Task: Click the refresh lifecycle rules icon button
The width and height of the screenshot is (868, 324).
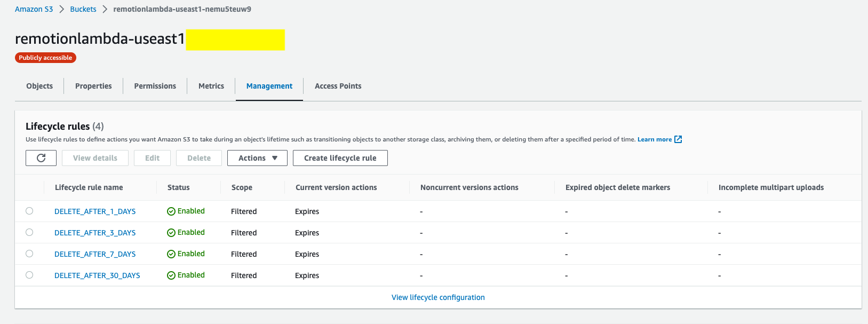Action: pos(41,158)
